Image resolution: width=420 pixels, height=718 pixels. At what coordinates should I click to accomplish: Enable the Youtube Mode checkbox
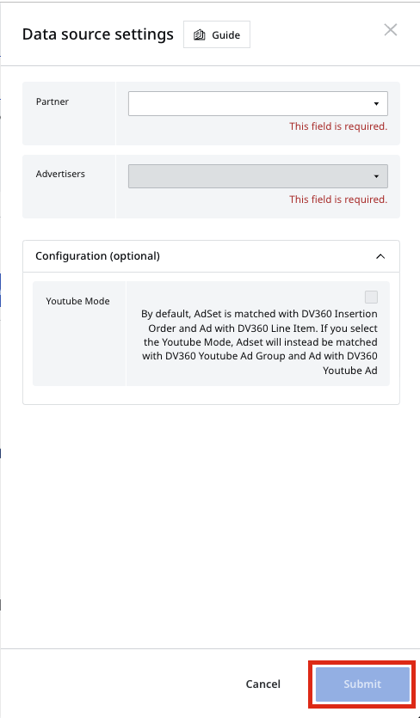point(371,297)
